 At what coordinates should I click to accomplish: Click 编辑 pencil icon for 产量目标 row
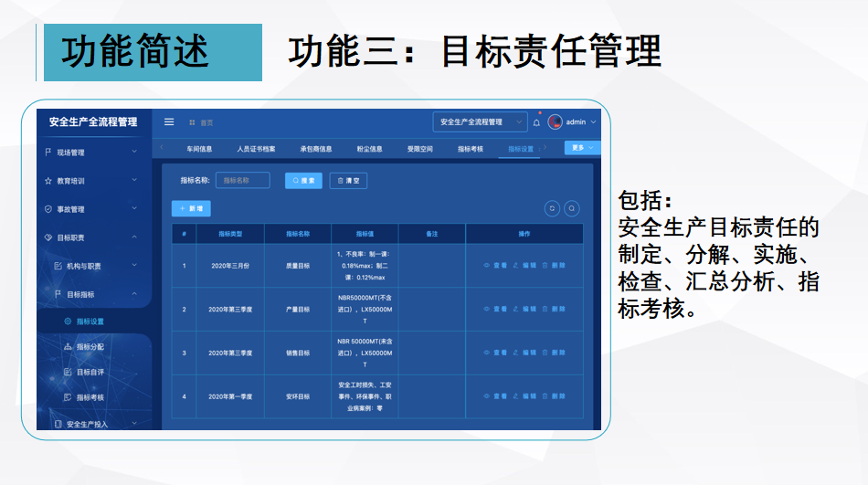pos(515,310)
